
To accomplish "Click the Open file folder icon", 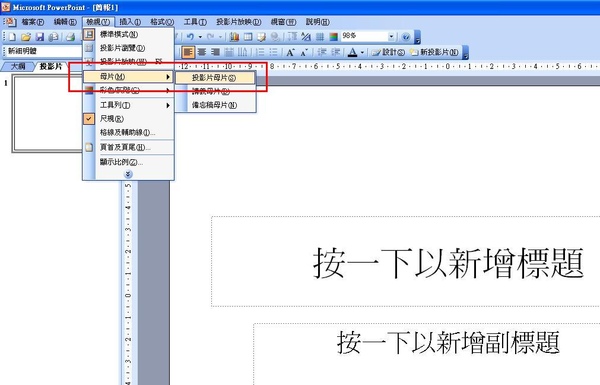I will pyautogui.click(x=26, y=37).
